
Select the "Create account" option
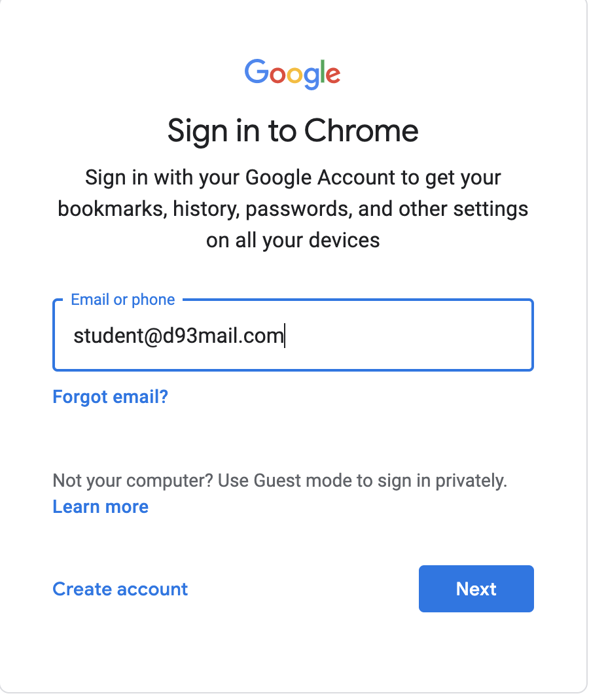point(120,589)
